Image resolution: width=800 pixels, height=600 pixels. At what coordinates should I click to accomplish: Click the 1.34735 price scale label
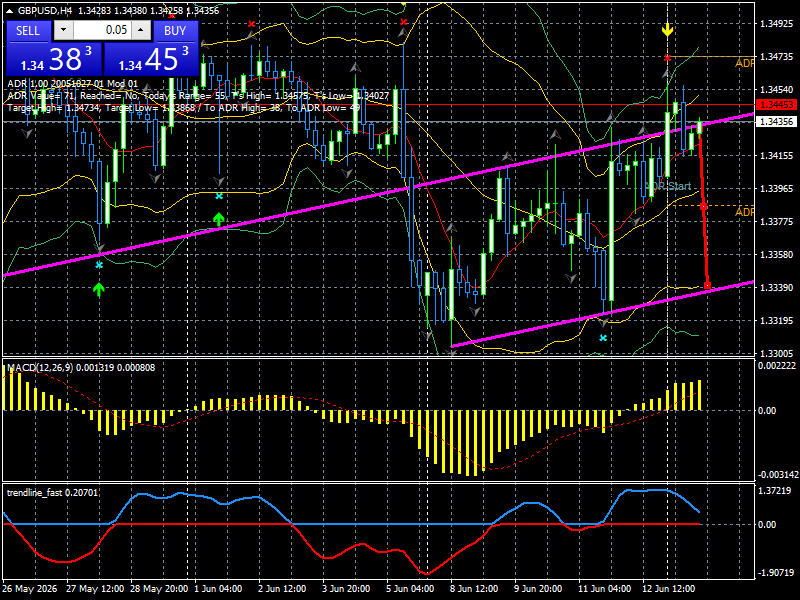tap(777, 57)
